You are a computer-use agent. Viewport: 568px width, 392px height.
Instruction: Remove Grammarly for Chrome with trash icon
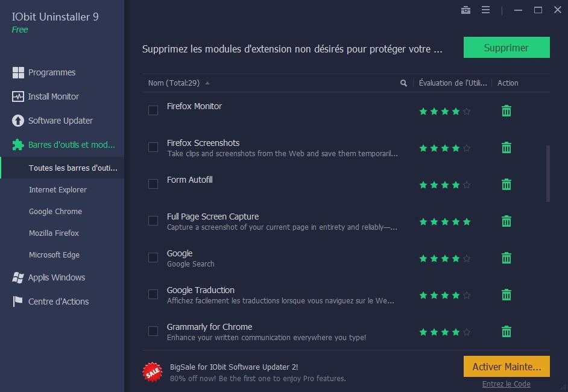506,331
